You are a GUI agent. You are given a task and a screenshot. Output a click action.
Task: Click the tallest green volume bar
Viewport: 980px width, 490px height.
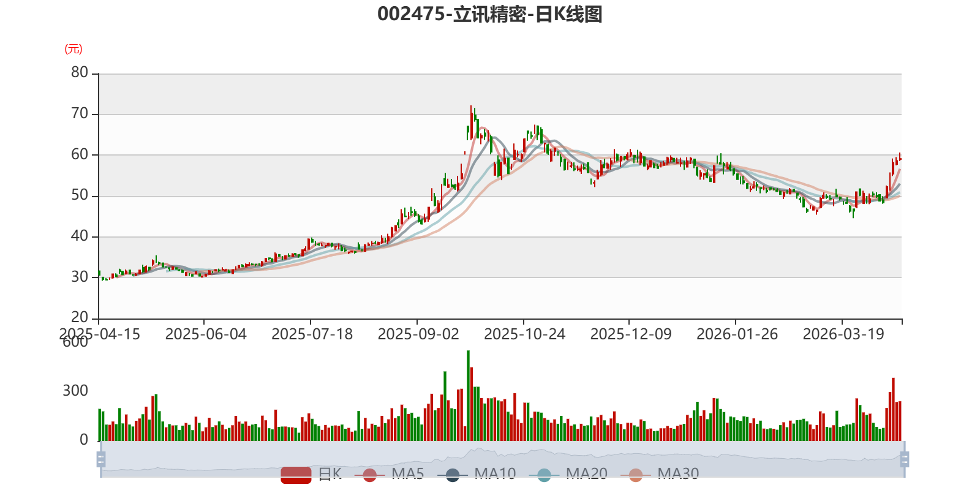tap(469, 396)
